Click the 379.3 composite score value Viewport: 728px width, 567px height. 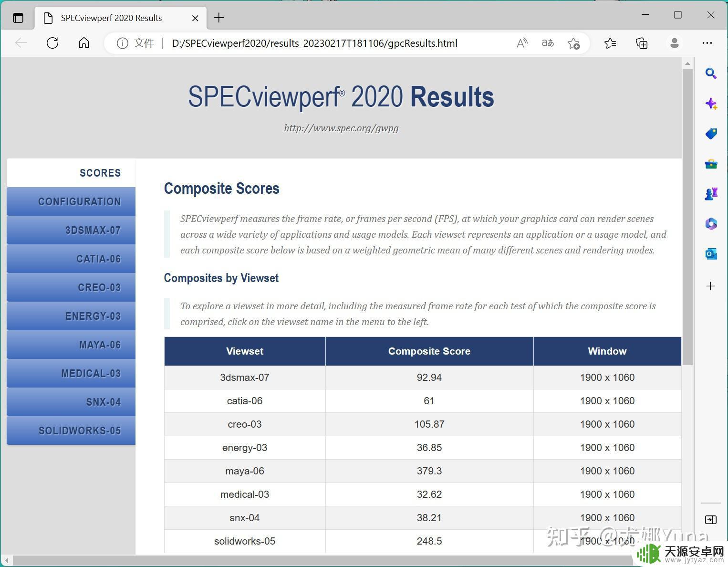[x=429, y=471]
